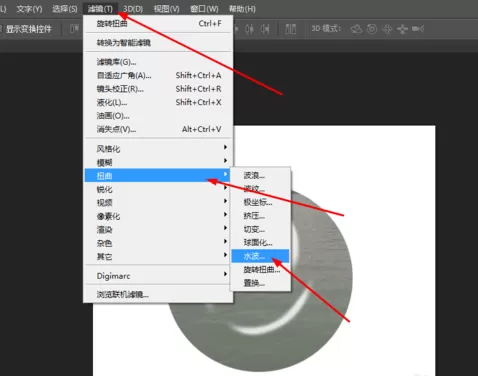Expand the 风格化 submenu

(158, 149)
